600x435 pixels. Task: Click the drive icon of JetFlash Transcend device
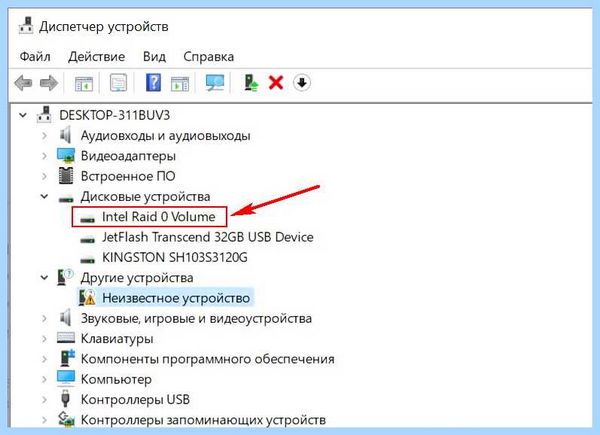point(87,239)
